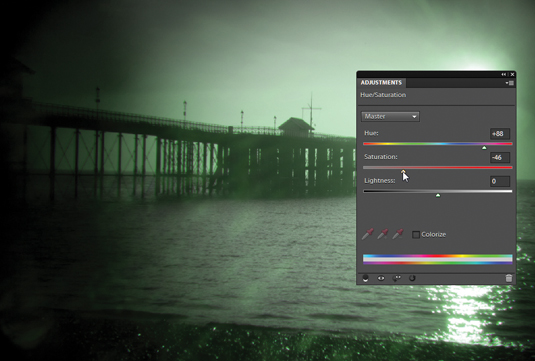Click the clip to layer icon

click(x=366, y=278)
